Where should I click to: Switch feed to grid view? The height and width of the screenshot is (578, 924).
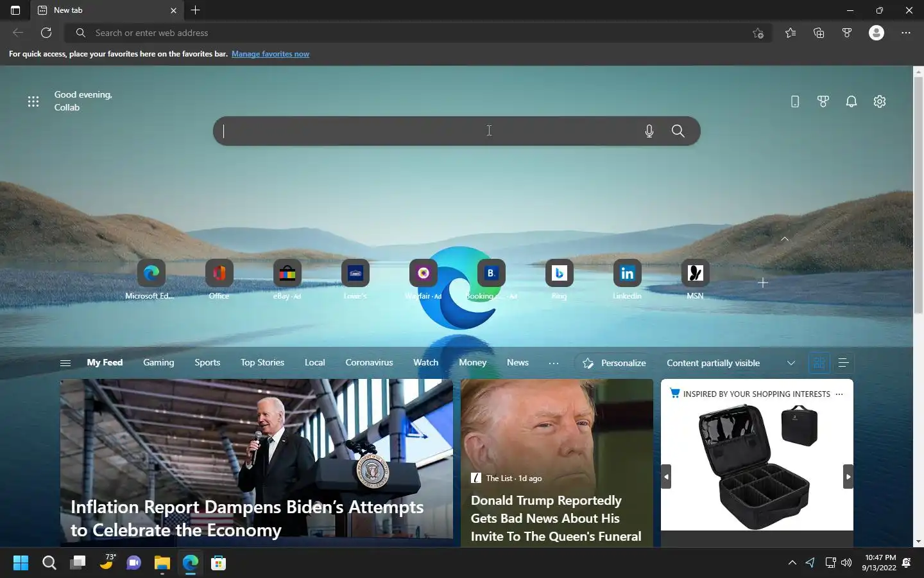point(819,363)
